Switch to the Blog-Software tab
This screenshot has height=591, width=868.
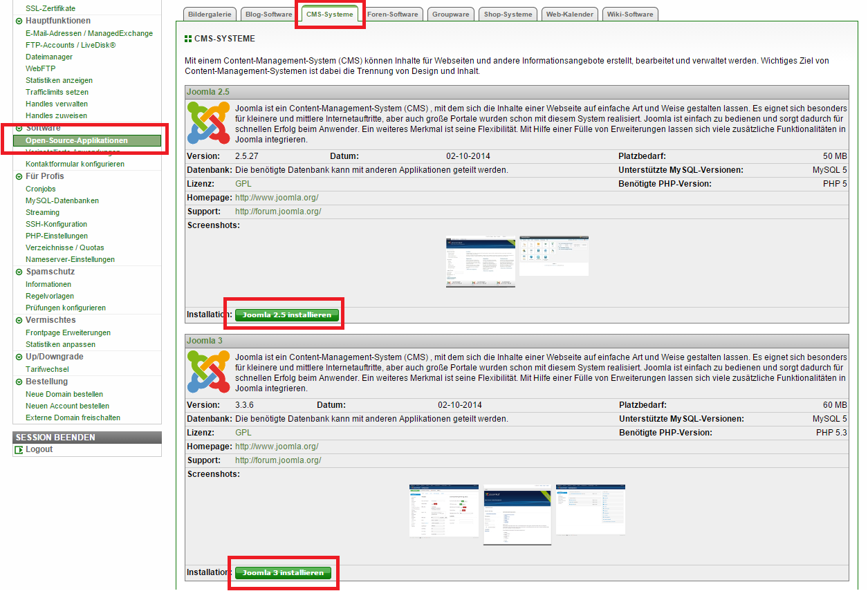pos(269,14)
